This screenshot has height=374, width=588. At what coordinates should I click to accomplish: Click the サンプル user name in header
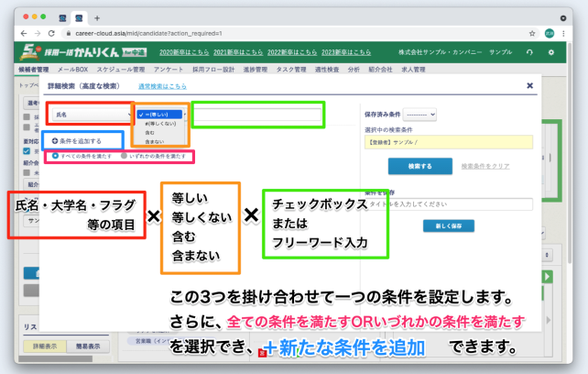click(501, 52)
